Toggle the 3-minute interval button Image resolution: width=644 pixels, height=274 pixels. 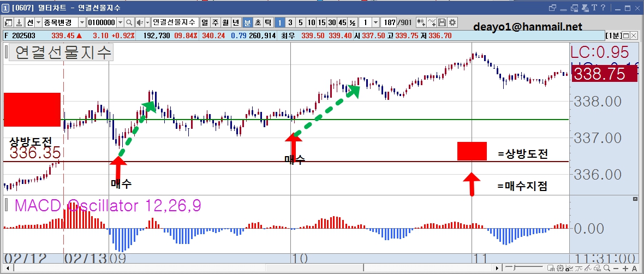(x=290, y=22)
